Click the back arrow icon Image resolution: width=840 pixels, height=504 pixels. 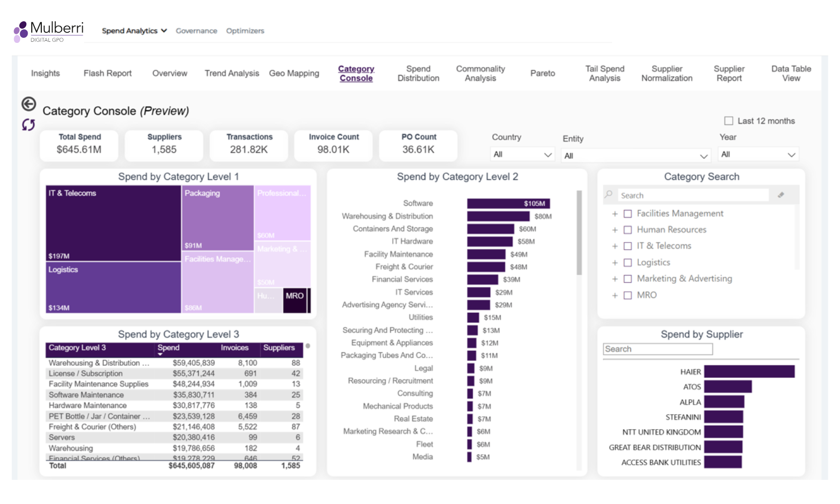click(29, 104)
